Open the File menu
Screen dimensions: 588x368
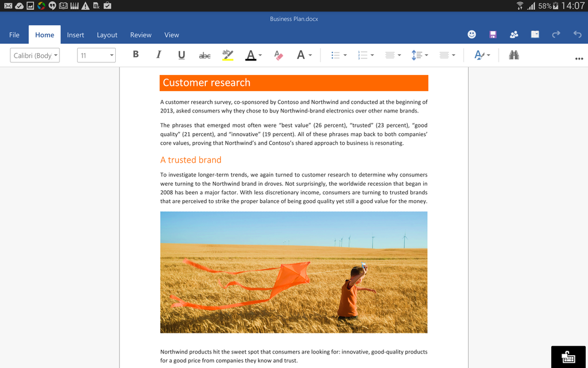pyautogui.click(x=14, y=35)
